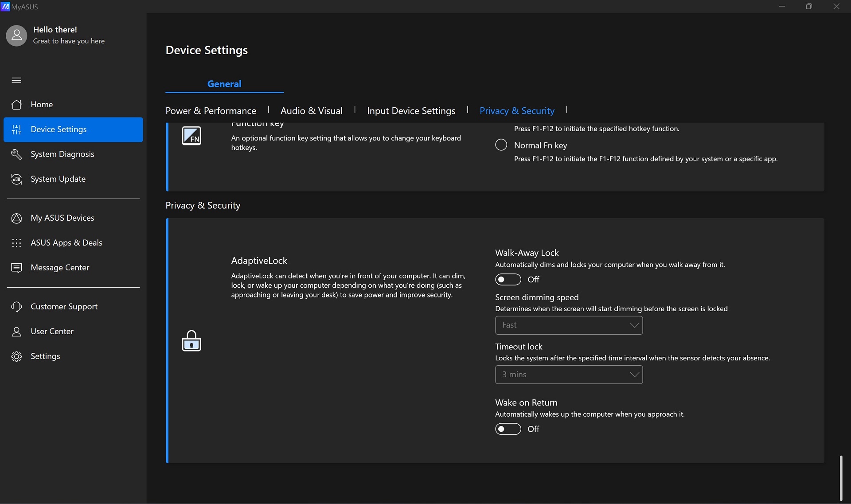851x504 pixels.
Task: Click the ASUS Apps & Deals grid icon
Action: (x=16, y=243)
